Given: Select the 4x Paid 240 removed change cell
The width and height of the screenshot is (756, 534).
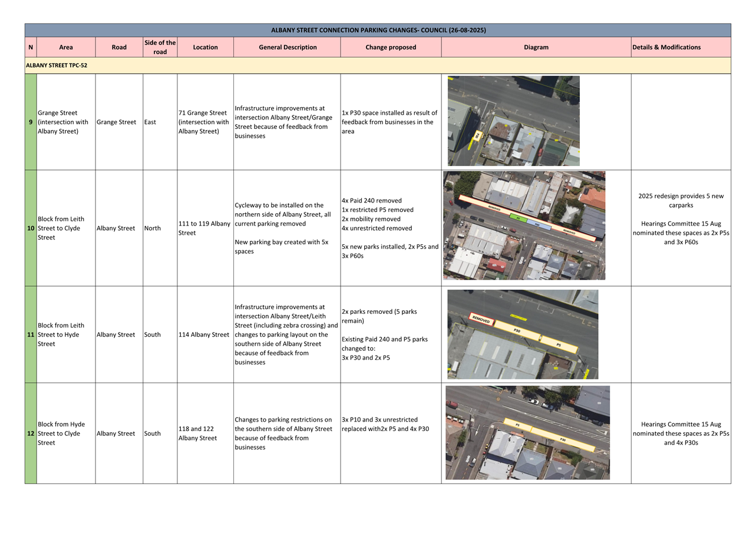Looking at the screenshot, I should coord(390,228).
